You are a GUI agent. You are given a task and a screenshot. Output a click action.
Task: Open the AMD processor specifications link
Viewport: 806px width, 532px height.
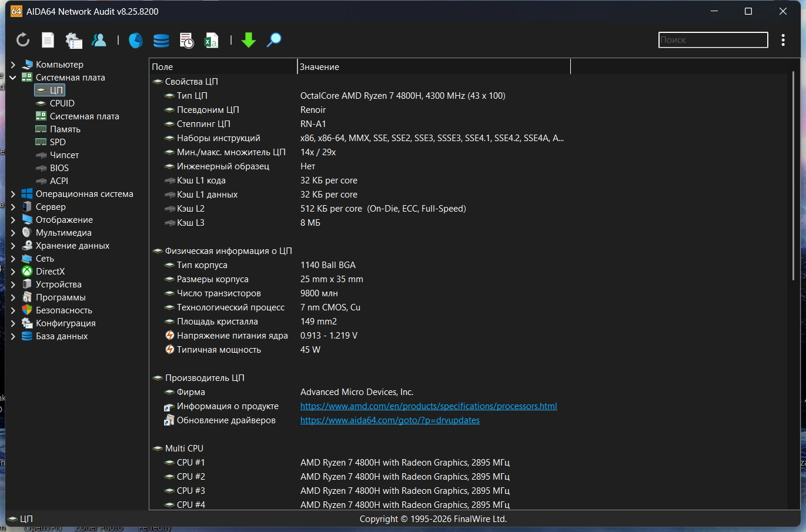pyautogui.click(x=428, y=406)
